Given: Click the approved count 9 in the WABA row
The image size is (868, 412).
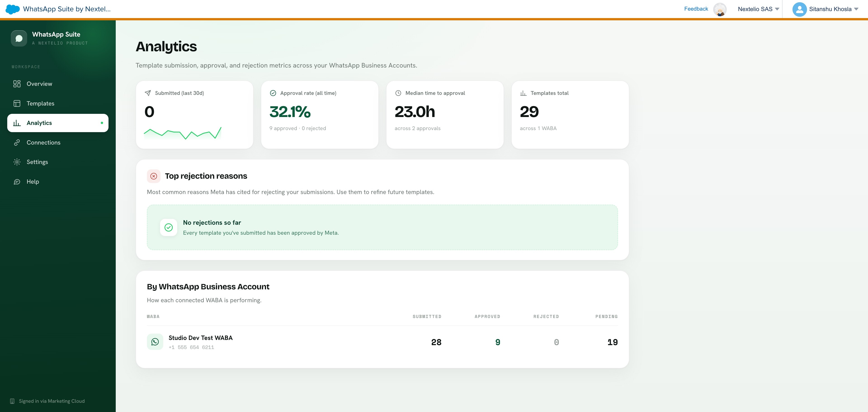Looking at the screenshot, I should tap(498, 342).
